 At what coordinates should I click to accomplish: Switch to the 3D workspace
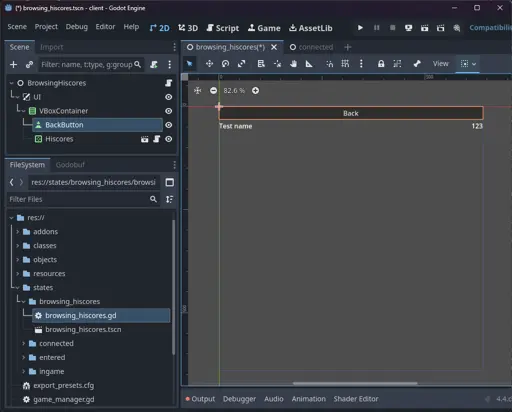[x=188, y=28]
